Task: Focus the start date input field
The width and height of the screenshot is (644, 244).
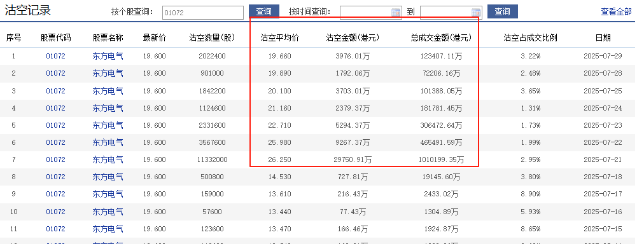Action: pos(371,12)
